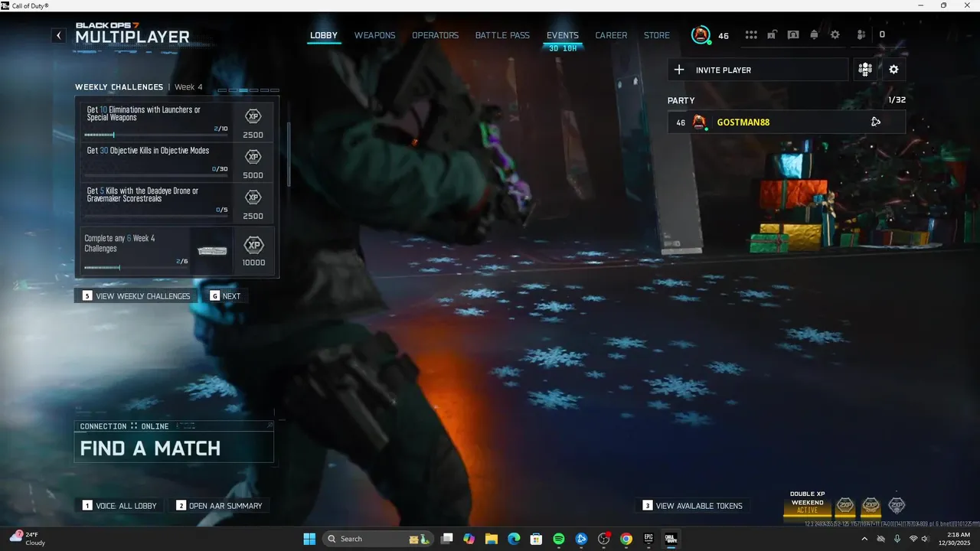Open Epic Games launcher in taskbar

648,539
